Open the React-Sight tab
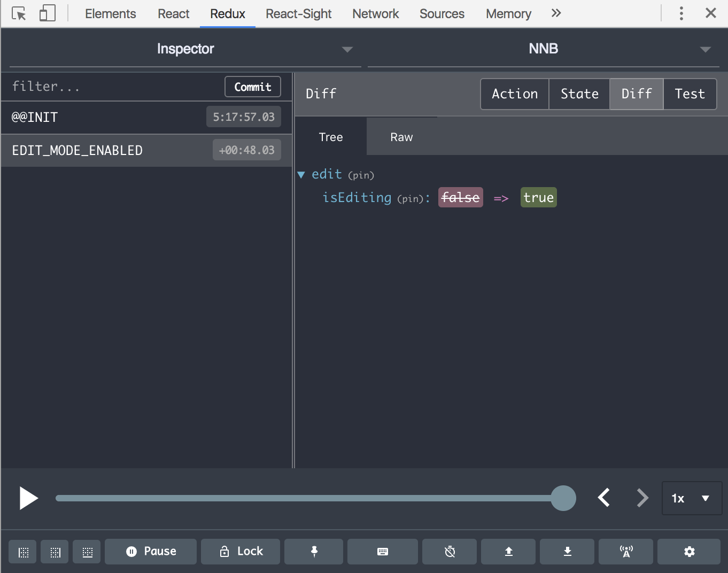The image size is (728, 573). pos(299,14)
